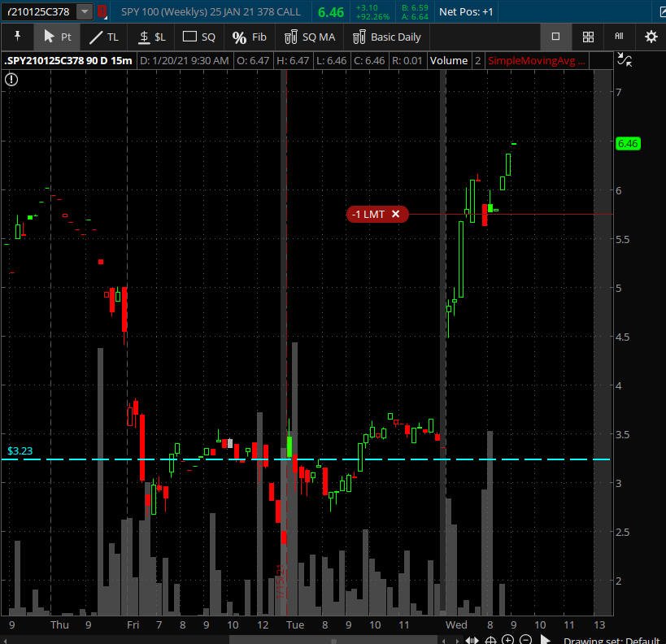
Task: Open the symbol selector dropdown arrow
Action: coord(85,11)
